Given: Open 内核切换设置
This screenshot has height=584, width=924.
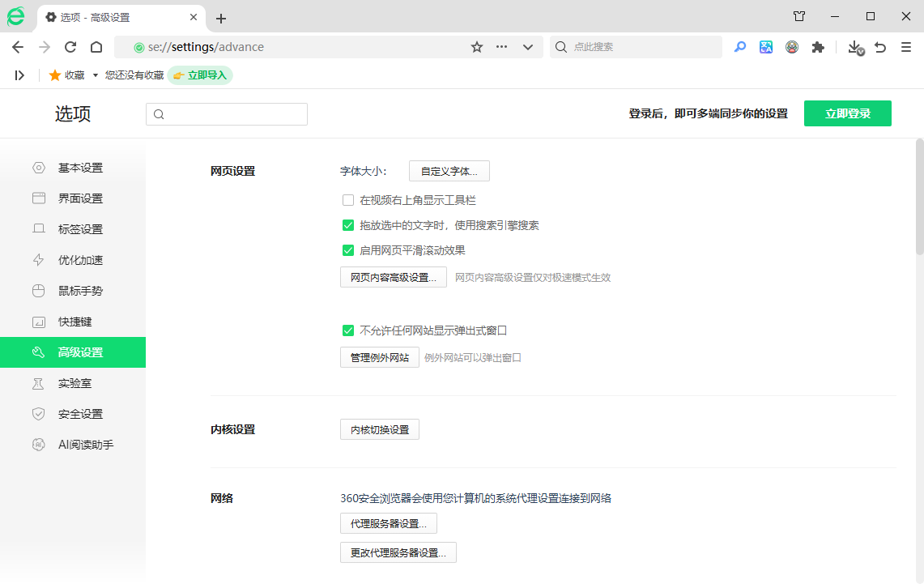Looking at the screenshot, I should [379, 429].
